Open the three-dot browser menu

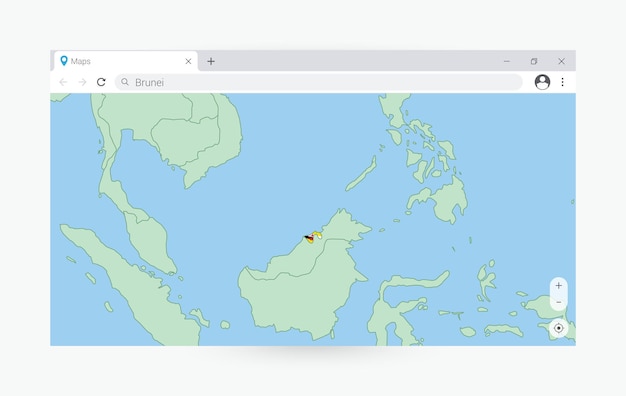[x=563, y=82]
